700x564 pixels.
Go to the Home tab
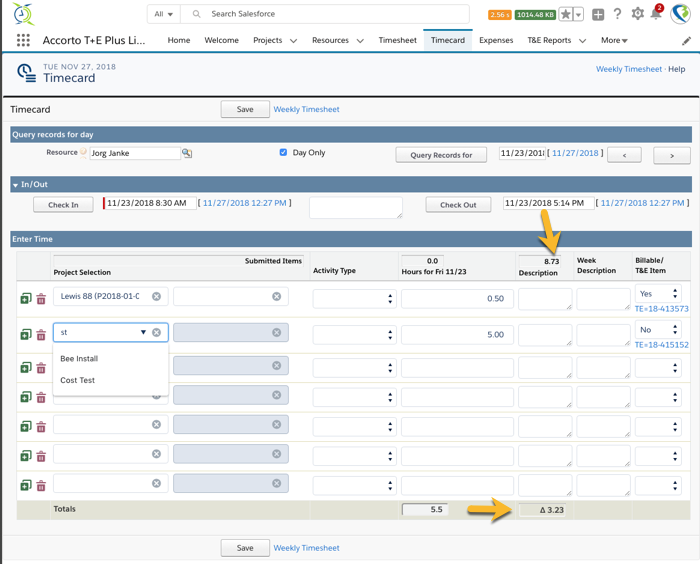(179, 40)
